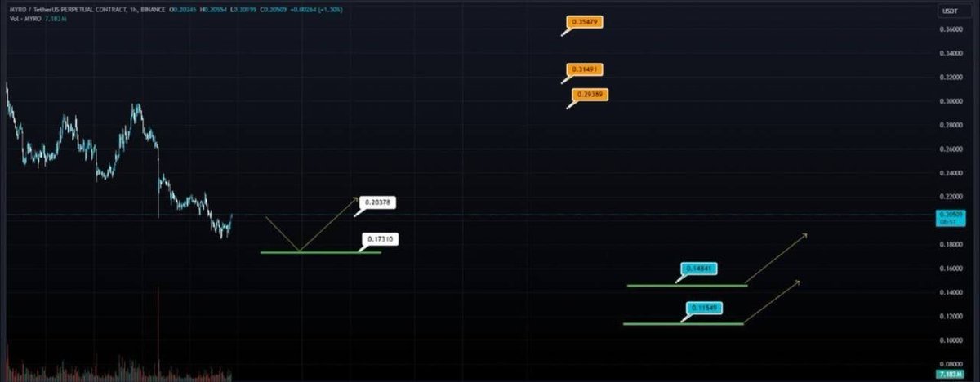Viewport: 980px width, 382px height.
Task: Click 0.22000 on the price axis
Action: tap(952, 197)
